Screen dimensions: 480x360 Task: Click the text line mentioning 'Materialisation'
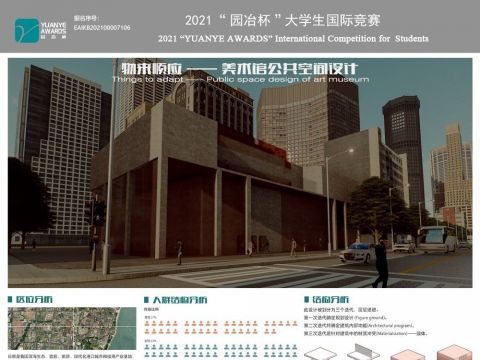pyautogui.click(x=366, y=333)
